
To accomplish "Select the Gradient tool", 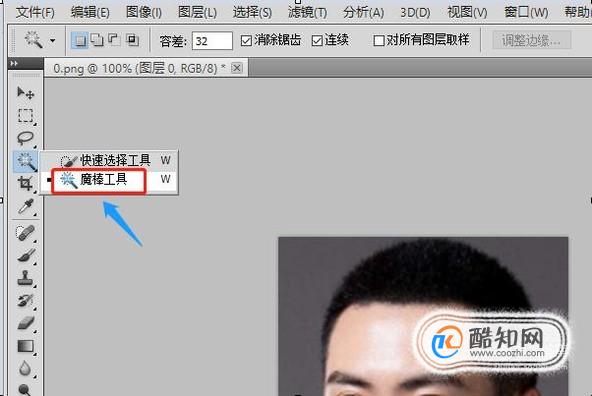I will coord(25,346).
